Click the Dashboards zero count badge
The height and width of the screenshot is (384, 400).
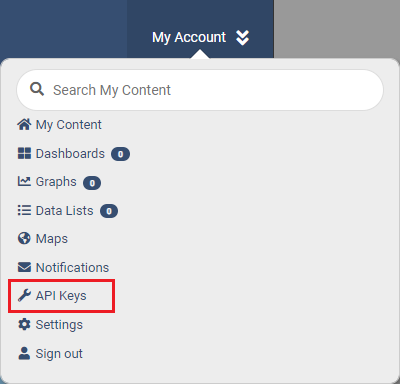pos(120,154)
